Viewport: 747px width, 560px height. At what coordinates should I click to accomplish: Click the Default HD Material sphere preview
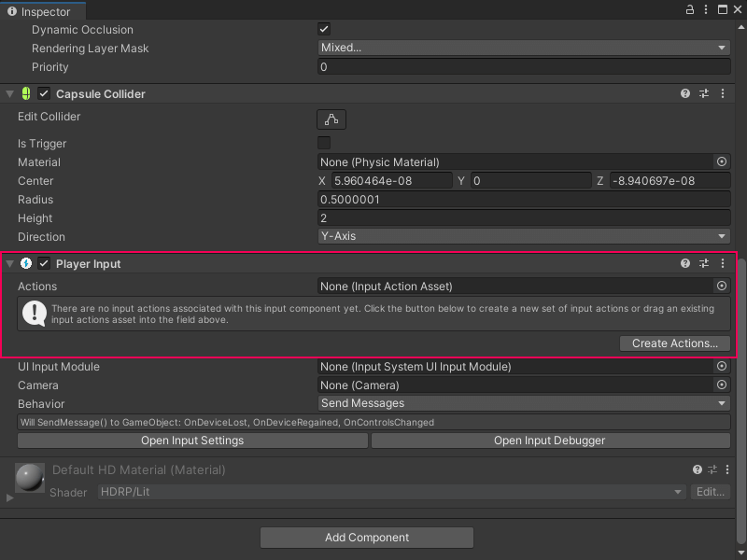pyautogui.click(x=29, y=478)
